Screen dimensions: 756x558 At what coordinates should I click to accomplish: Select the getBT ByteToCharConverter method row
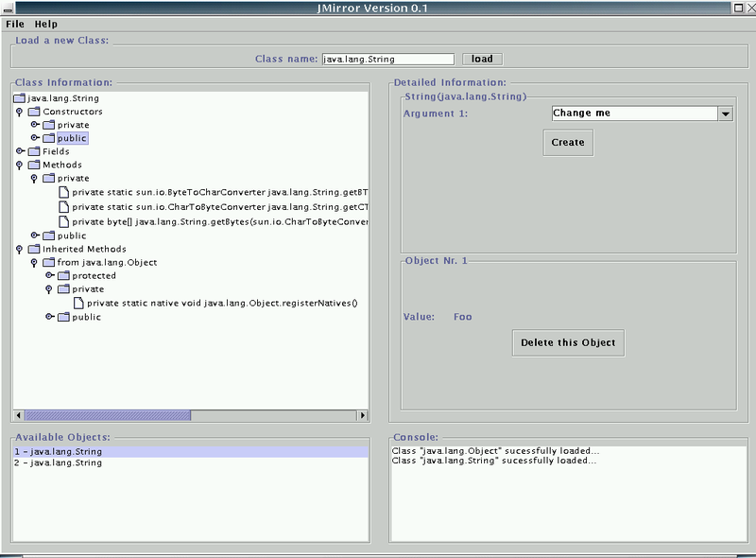(x=220, y=192)
